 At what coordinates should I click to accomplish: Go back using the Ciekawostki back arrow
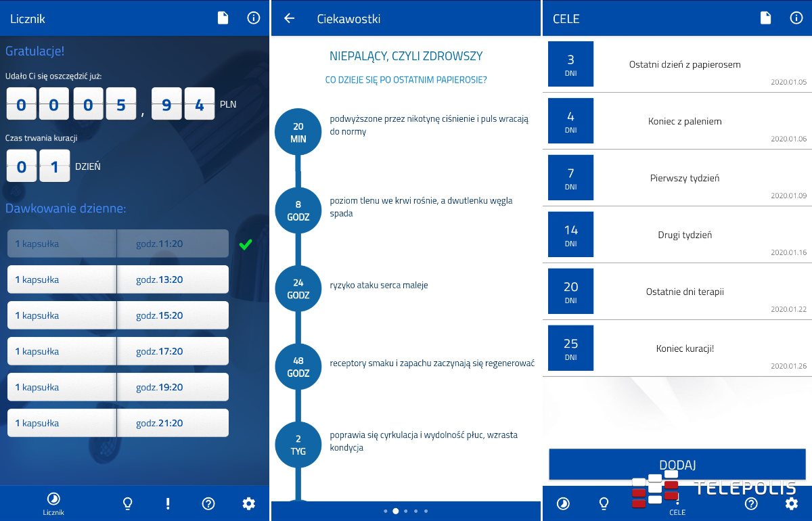290,18
